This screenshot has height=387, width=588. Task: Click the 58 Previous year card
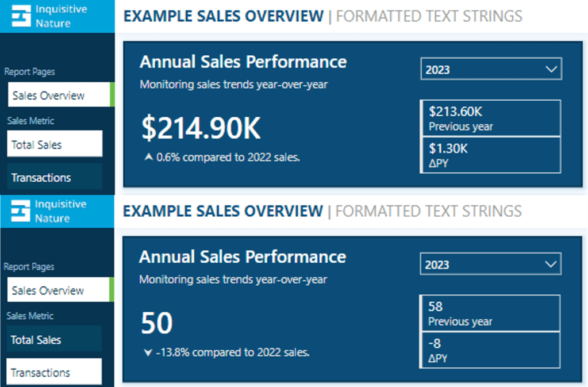[490, 313]
